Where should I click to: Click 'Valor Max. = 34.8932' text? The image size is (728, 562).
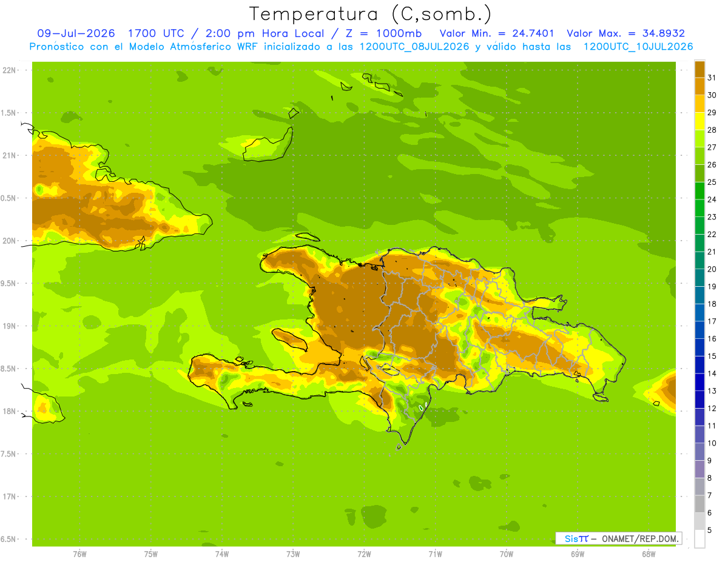[625, 33]
